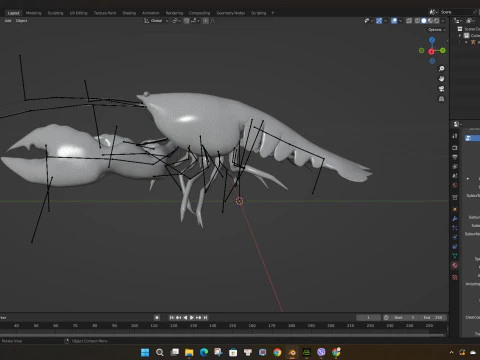Click the Scene name field
Image resolution: width=480 pixels, height=360 pixels.
click(x=455, y=12)
